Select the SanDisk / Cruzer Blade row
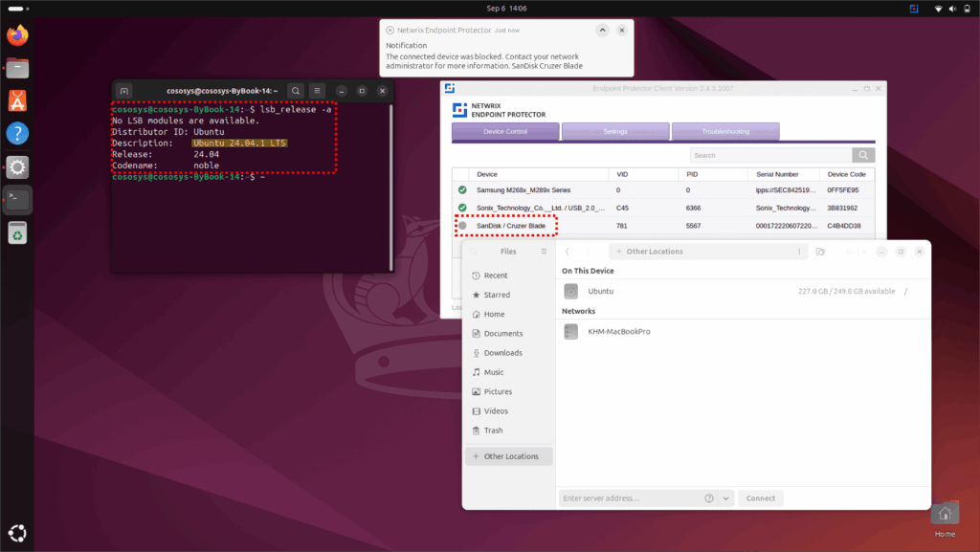The width and height of the screenshot is (980, 552). (x=663, y=226)
